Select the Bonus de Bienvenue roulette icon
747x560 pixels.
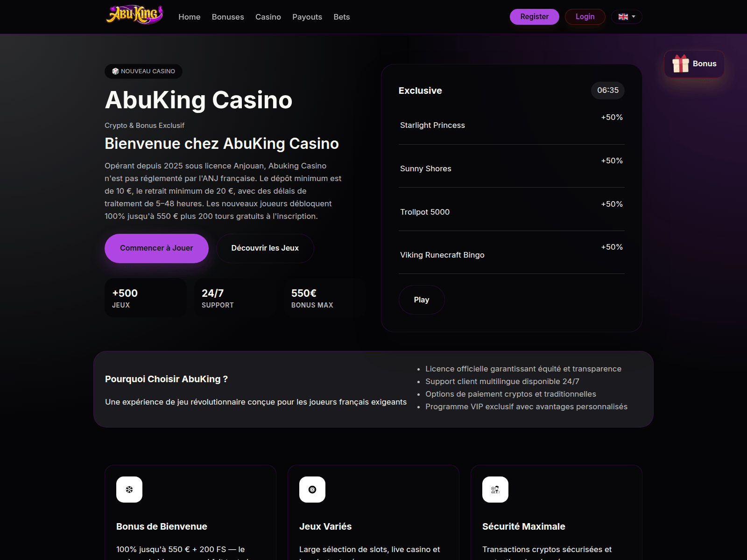point(129,489)
